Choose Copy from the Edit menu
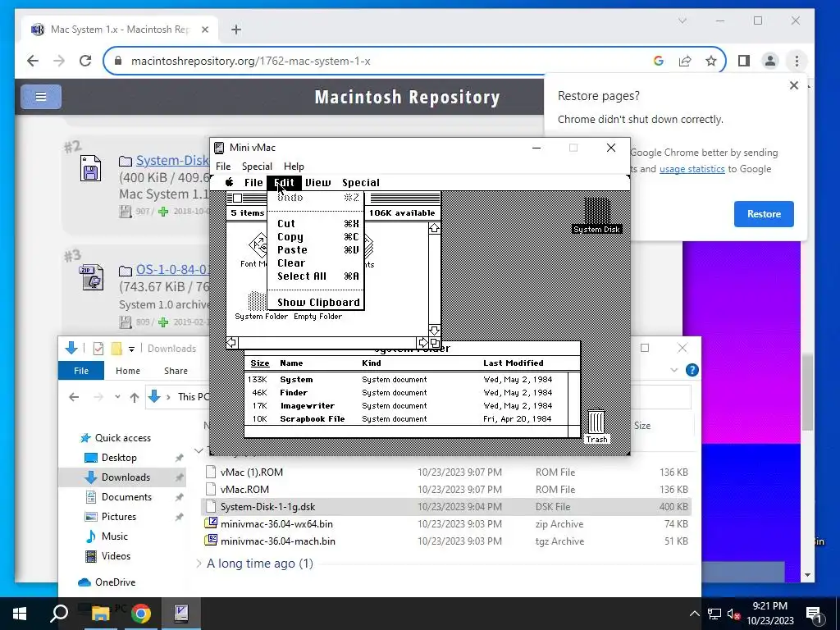 point(316,237)
